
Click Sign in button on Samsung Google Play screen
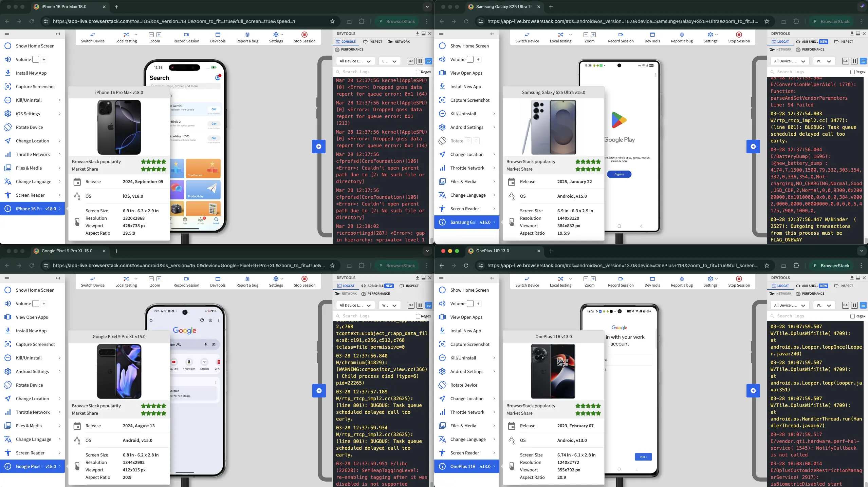[x=619, y=174]
